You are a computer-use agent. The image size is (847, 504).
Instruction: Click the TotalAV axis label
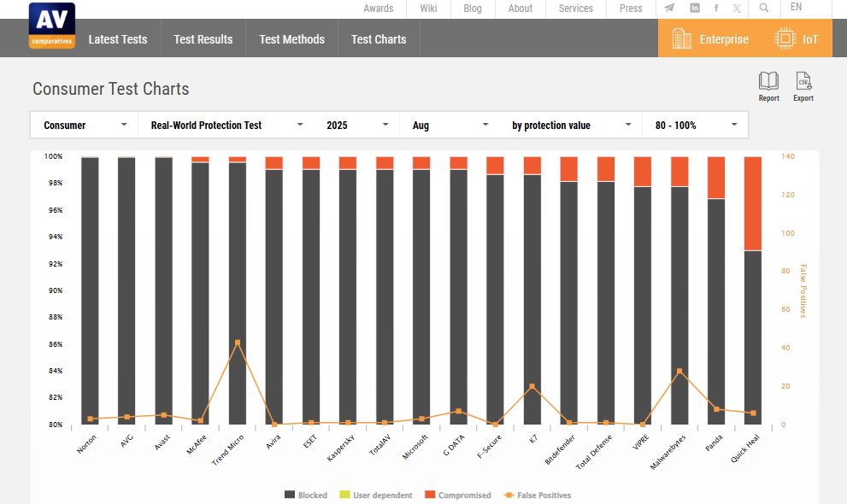click(379, 445)
